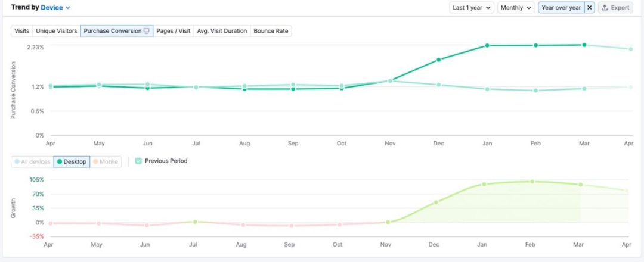Toggle the Previous Period checkbox
The image size is (644, 262).
coord(138,161)
